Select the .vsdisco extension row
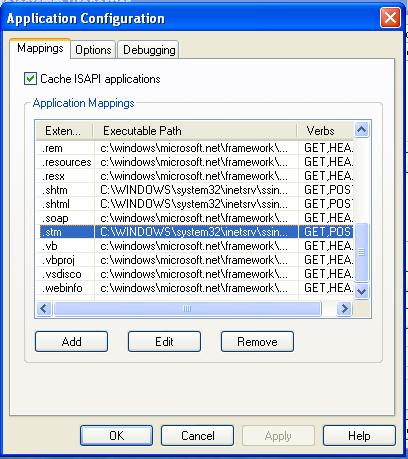Viewport: 408px width, 459px height. click(196, 274)
